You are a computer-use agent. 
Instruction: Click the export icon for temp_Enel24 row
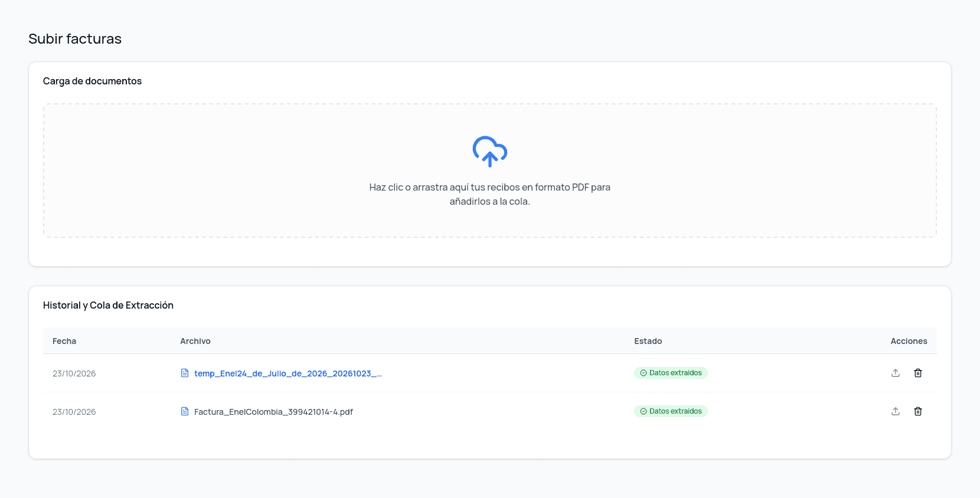pos(896,373)
